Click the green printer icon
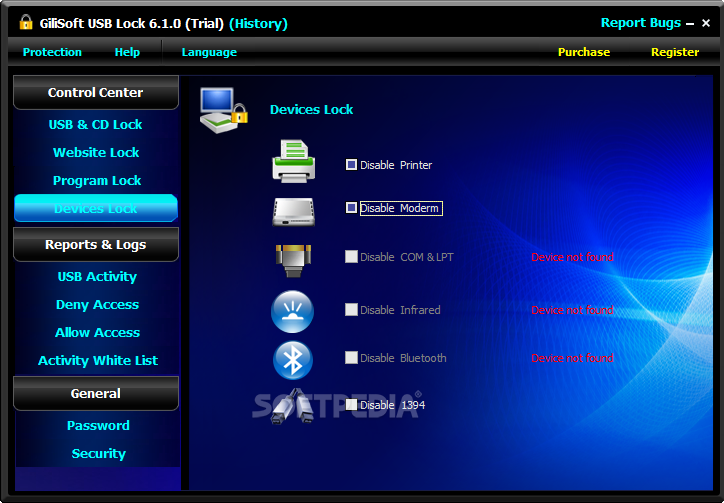 [x=294, y=161]
